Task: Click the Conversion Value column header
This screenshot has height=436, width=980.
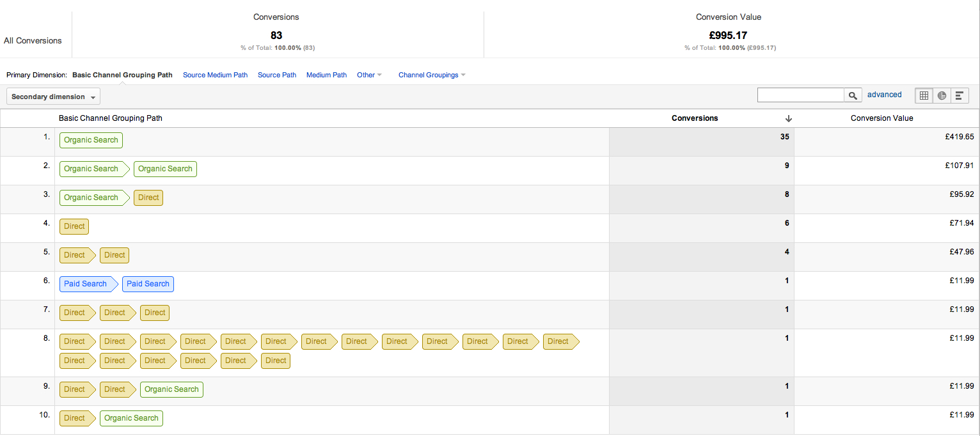Action: click(x=881, y=118)
